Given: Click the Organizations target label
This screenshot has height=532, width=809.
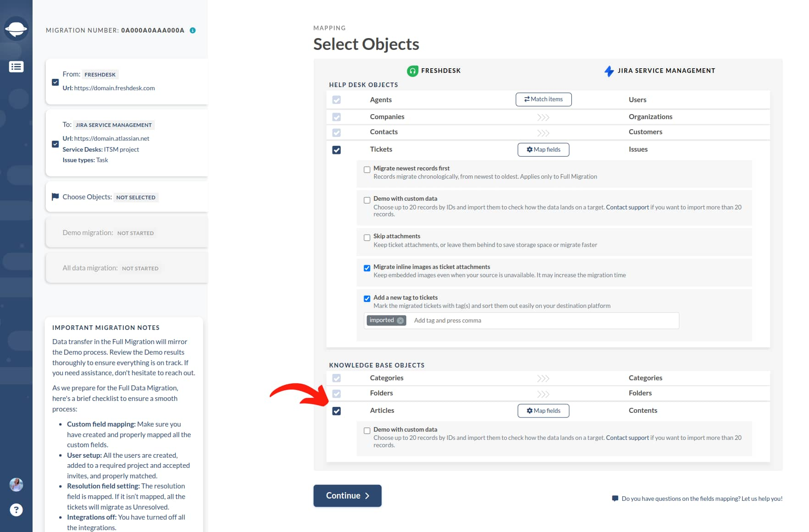Looking at the screenshot, I should (650, 117).
